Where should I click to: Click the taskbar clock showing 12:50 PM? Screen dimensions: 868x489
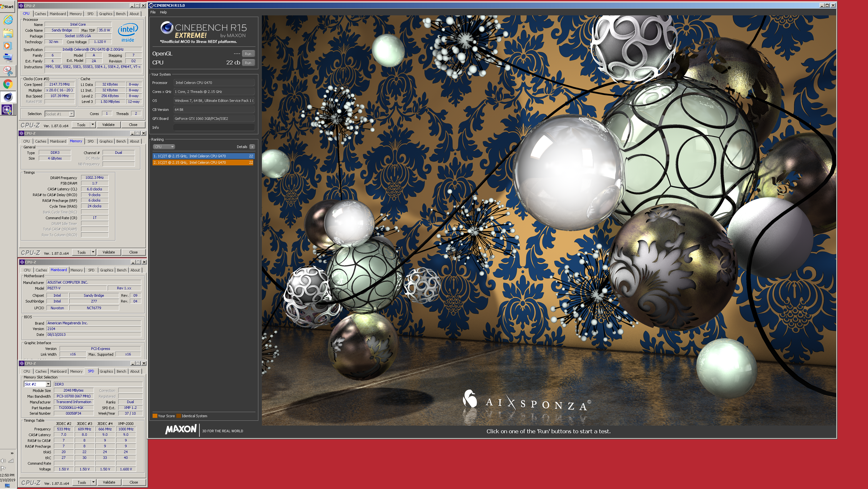tap(7, 475)
